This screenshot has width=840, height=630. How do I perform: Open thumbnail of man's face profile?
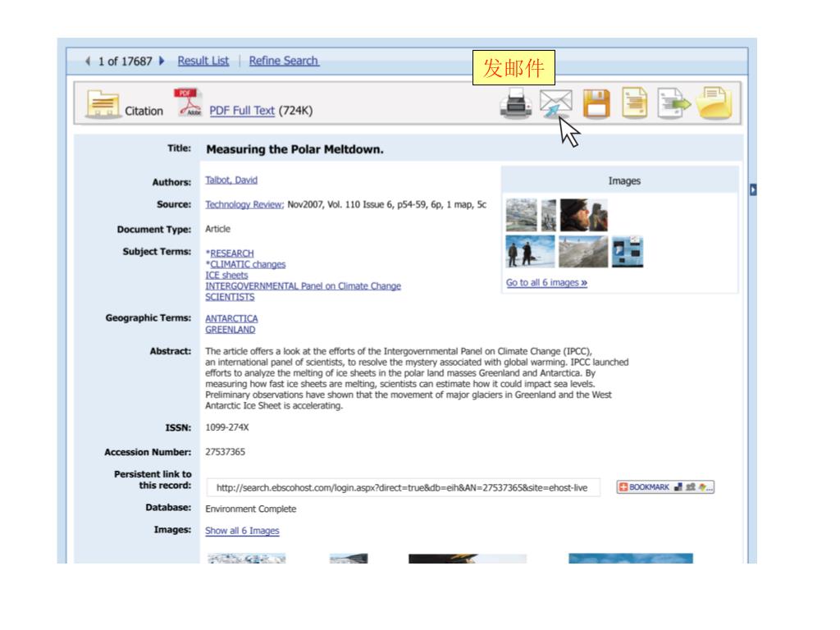[584, 215]
